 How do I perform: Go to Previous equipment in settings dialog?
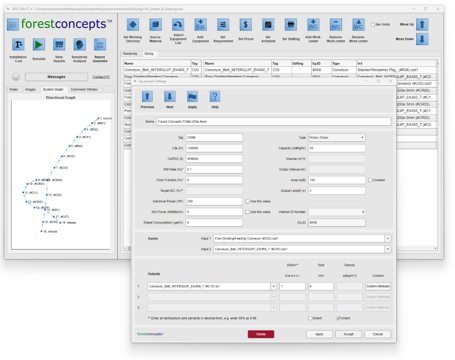[x=147, y=97]
